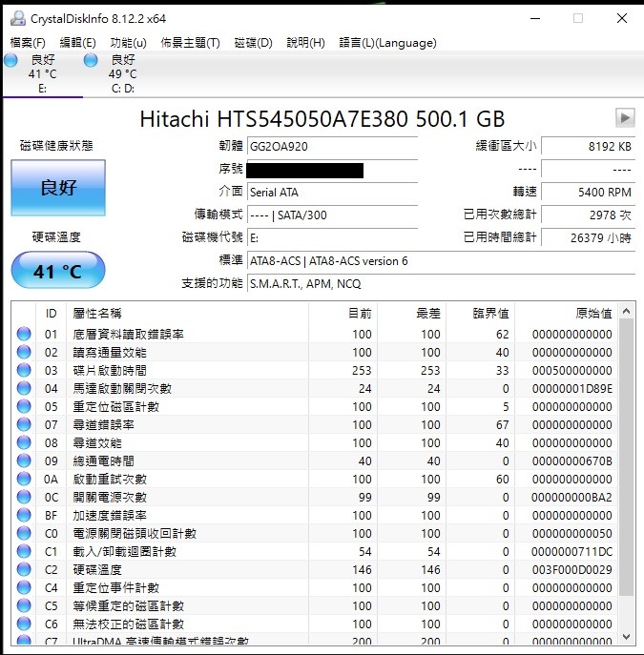Click the 支援的功能 field S.M.A.R.T., APM, NCQ
The image size is (644, 655).
click(442, 284)
